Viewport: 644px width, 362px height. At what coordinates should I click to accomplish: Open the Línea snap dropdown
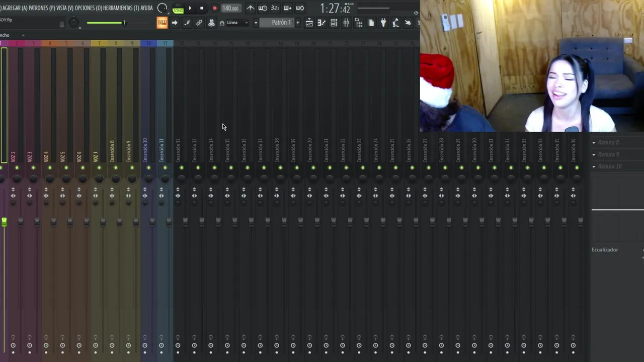pos(238,23)
